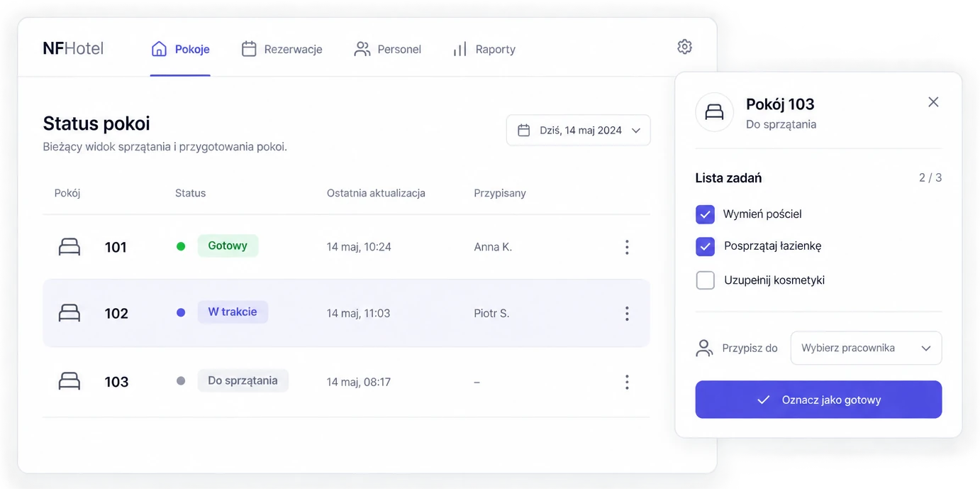Select room number 103 in the table

tap(116, 382)
